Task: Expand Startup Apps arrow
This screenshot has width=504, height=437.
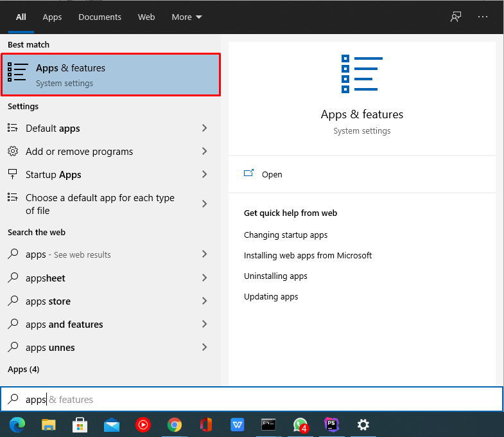Action: tap(204, 174)
